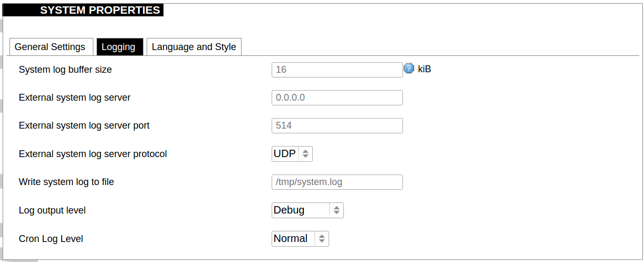The image size is (644, 262).
Task: Focus the Write system log to file field
Action: click(x=337, y=182)
